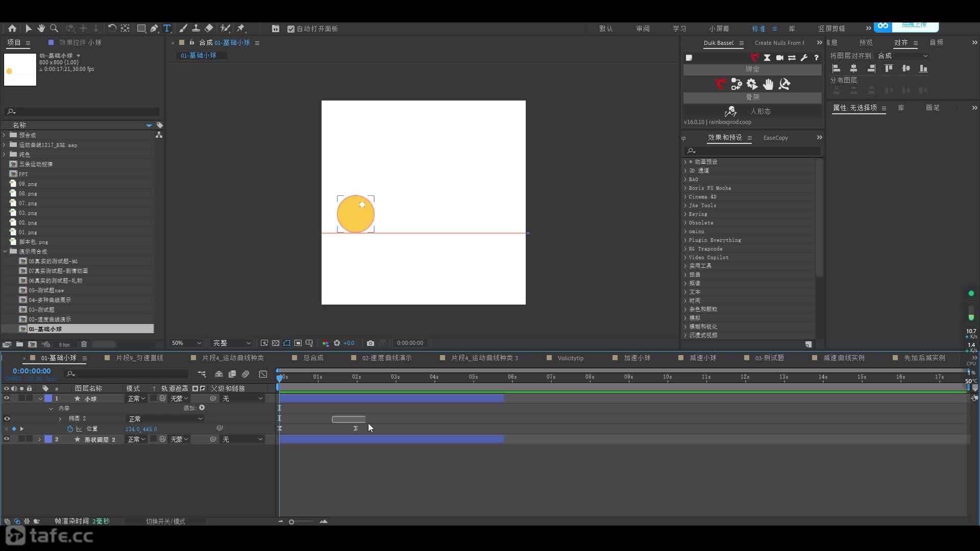Open the 50% magnification dropdown

[186, 343]
